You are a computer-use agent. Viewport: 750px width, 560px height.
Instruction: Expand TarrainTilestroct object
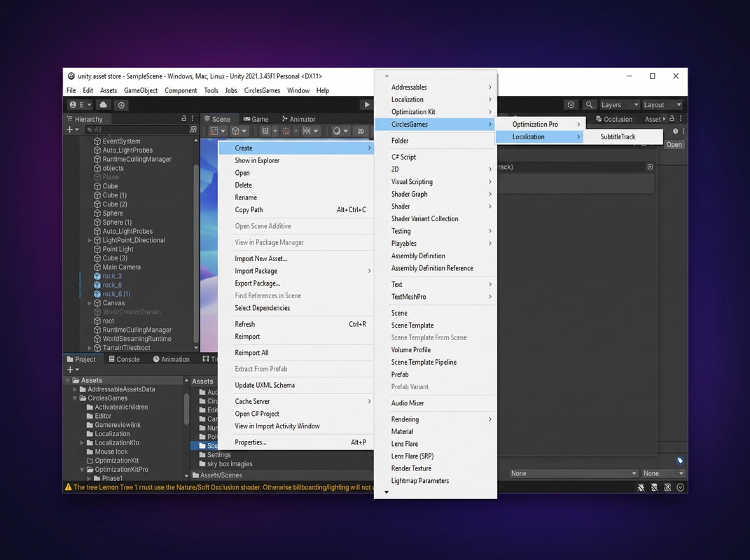[x=90, y=348]
